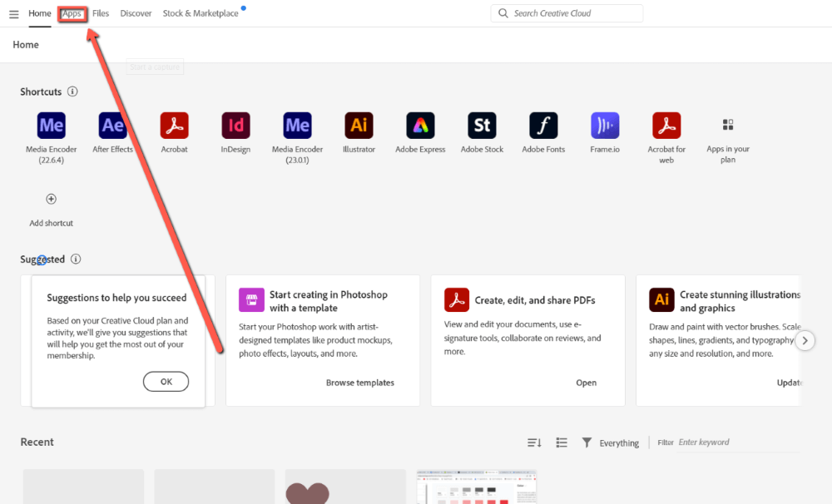Open the color swatches recent thumbnail
This screenshot has width=832, height=504.
point(477,487)
